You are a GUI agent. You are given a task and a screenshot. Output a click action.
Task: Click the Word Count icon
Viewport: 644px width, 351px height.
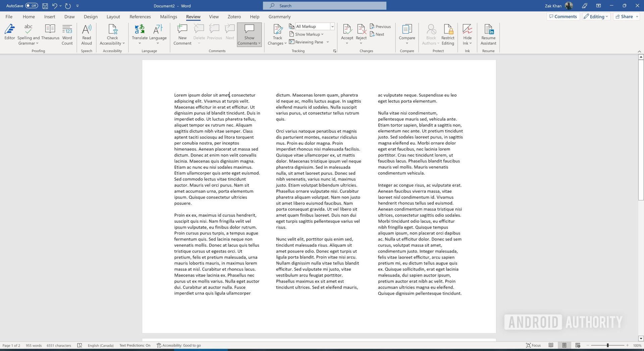pos(67,34)
